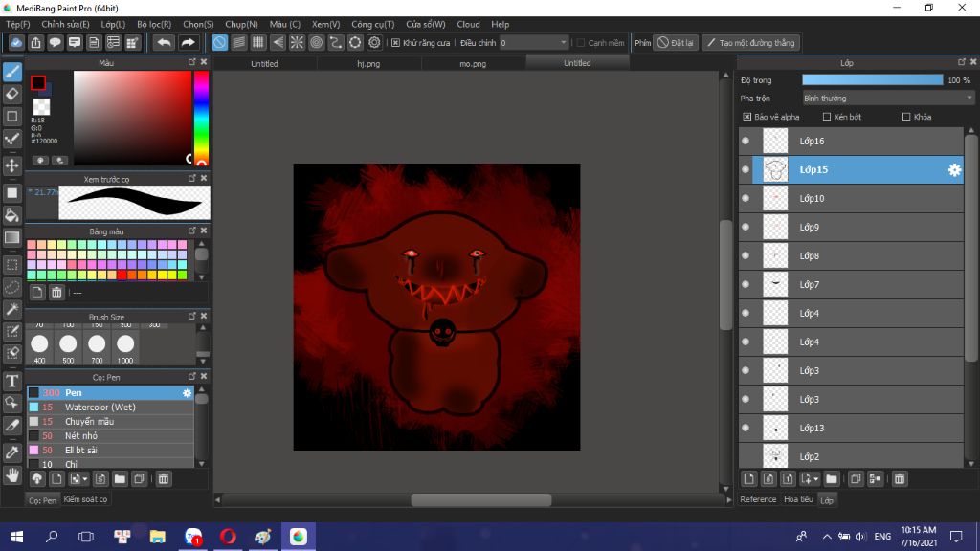The height and width of the screenshot is (551, 980).
Task: Expand add-layer dropdown arrow in Lớp panel
Action: tap(816, 479)
